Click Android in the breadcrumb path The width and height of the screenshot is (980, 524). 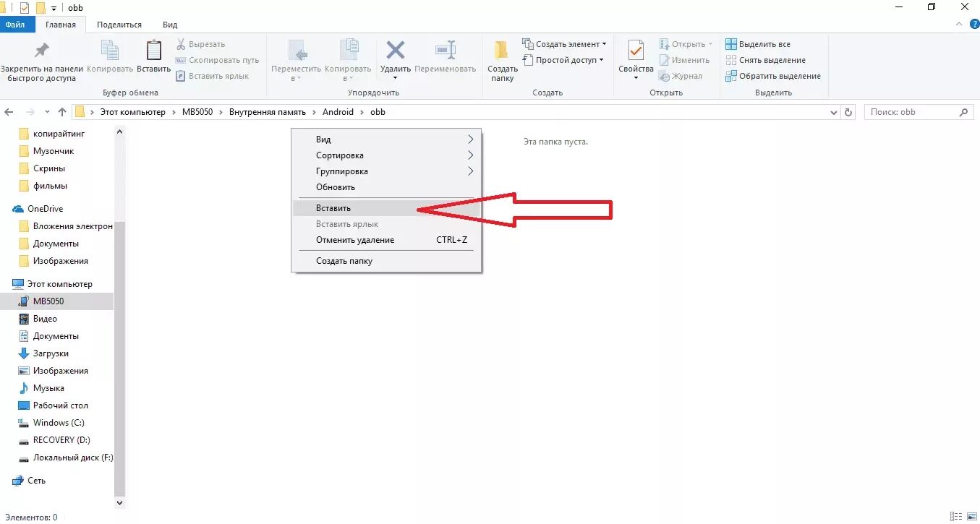pyautogui.click(x=338, y=112)
